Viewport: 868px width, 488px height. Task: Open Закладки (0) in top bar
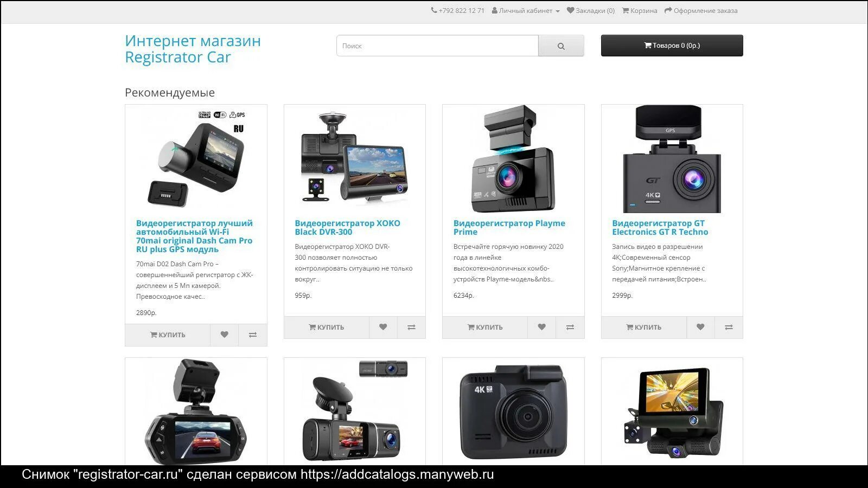tap(591, 11)
